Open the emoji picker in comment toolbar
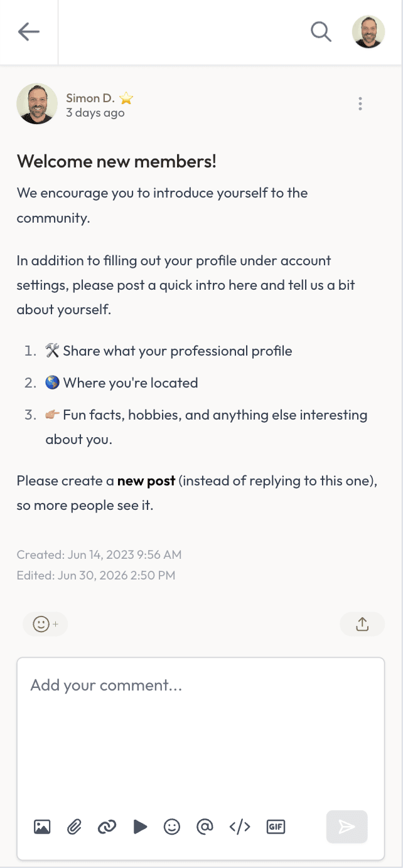This screenshot has height=868, width=403. [x=172, y=827]
